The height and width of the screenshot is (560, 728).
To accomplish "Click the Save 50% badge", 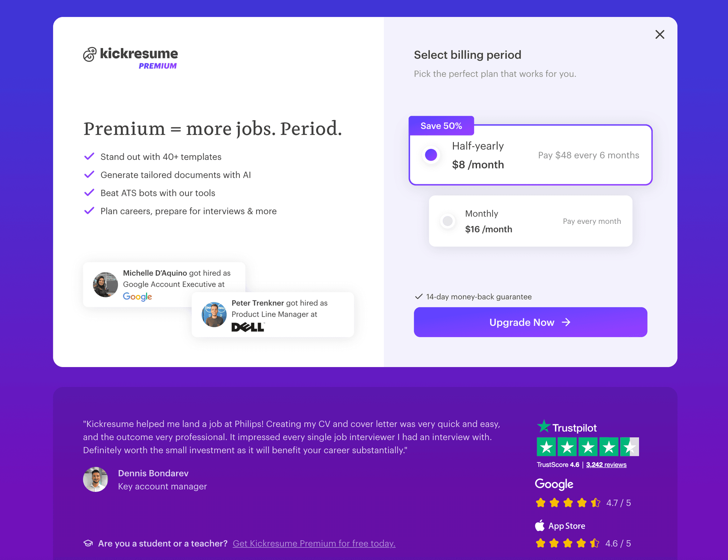I will [x=441, y=125].
